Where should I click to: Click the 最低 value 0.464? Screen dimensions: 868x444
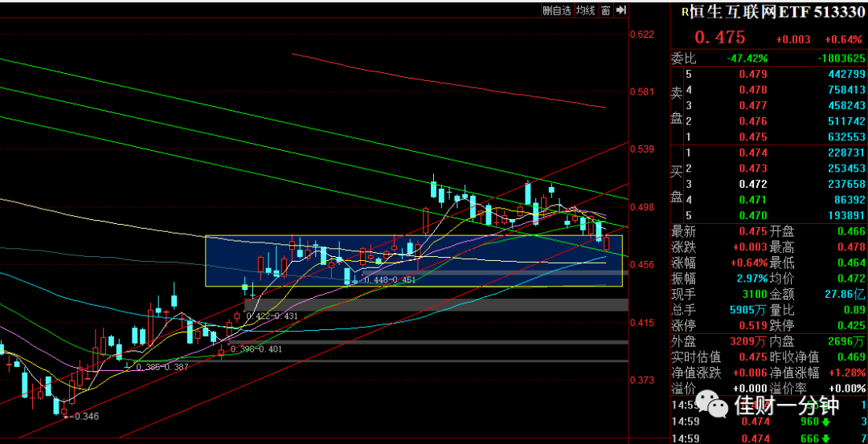[x=853, y=263]
